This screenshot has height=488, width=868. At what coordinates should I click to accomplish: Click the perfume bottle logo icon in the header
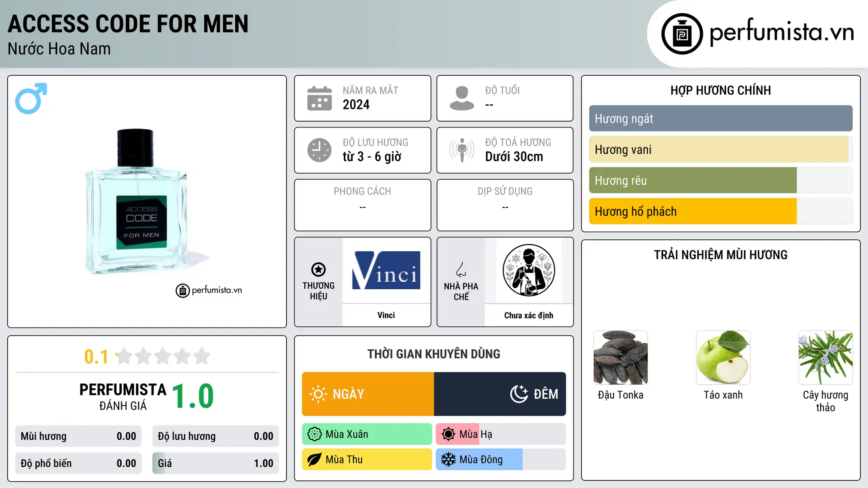[x=682, y=34]
